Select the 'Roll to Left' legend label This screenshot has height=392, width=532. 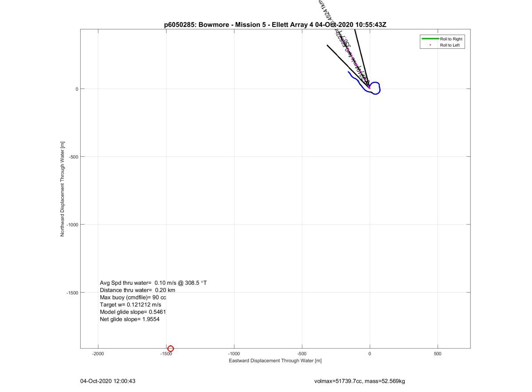tap(450, 45)
